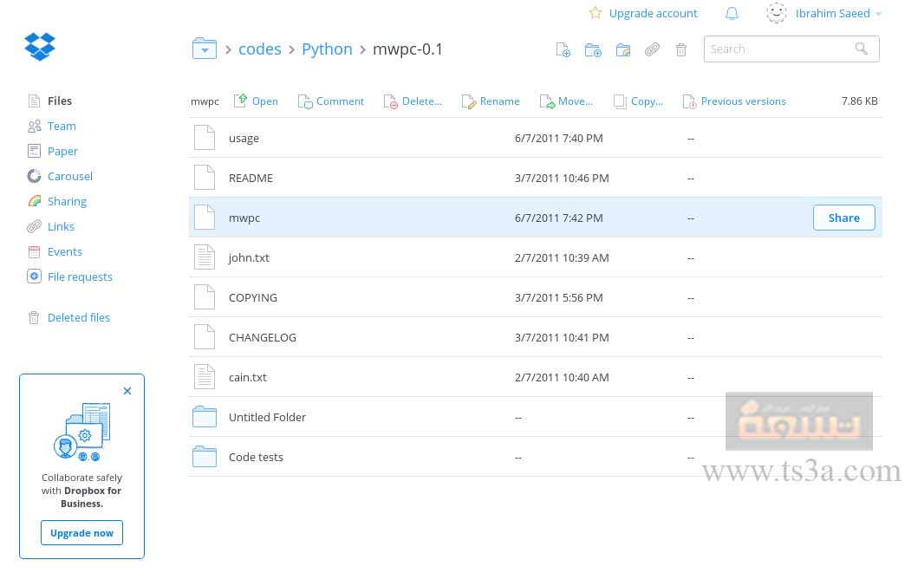Click the upload file icon

point(563,49)
